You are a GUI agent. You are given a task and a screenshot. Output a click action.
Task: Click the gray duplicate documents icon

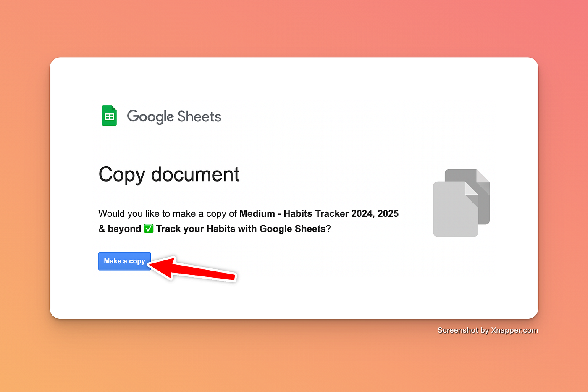tap(462, 203)
